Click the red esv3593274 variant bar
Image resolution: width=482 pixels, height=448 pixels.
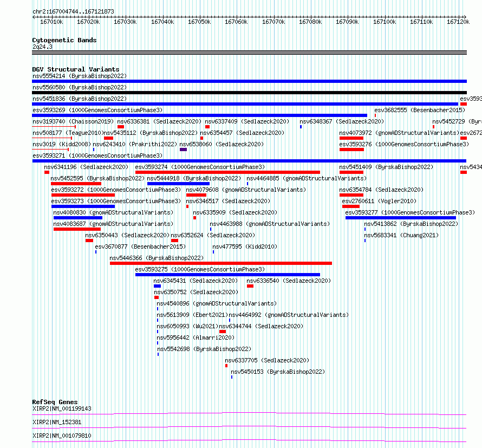pos(228,172)
